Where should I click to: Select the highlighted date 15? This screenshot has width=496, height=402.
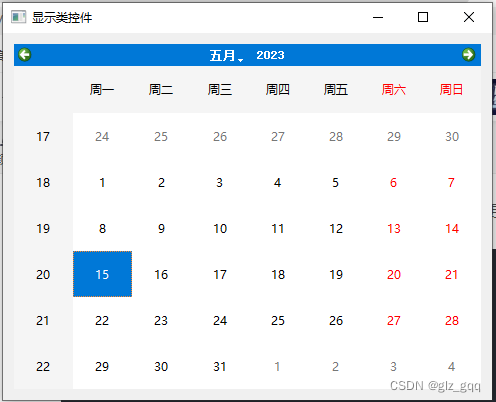[102, 274]
